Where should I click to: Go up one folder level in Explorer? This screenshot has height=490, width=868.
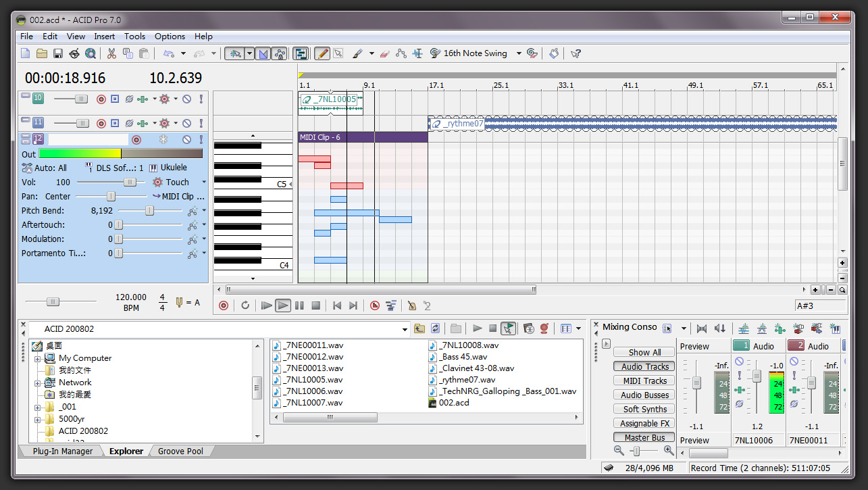pyautogui.click(x=419, y=328)
